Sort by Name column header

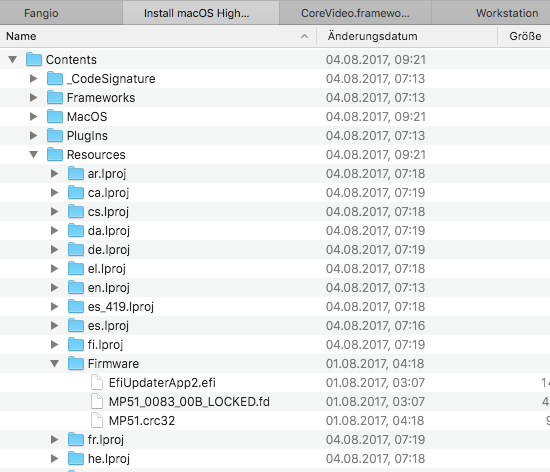pyautogui.click(x=158, y=36)
